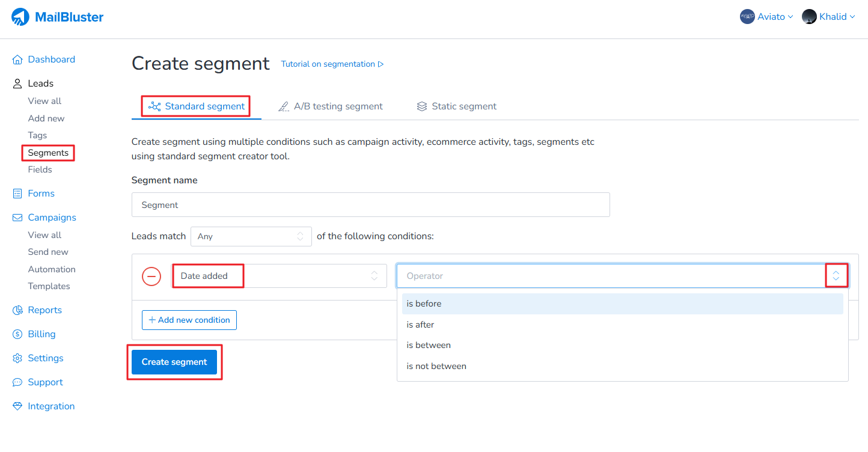
Task: Open the Khalid user account menu
Action: pos(828,17)
